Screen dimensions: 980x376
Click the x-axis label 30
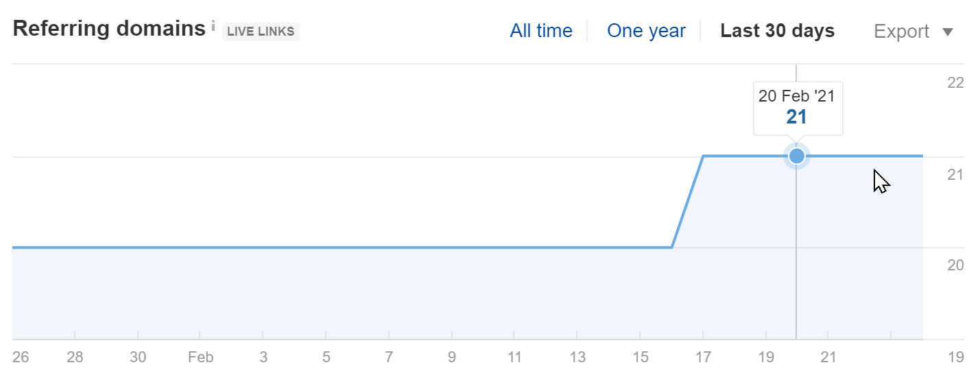138,357
